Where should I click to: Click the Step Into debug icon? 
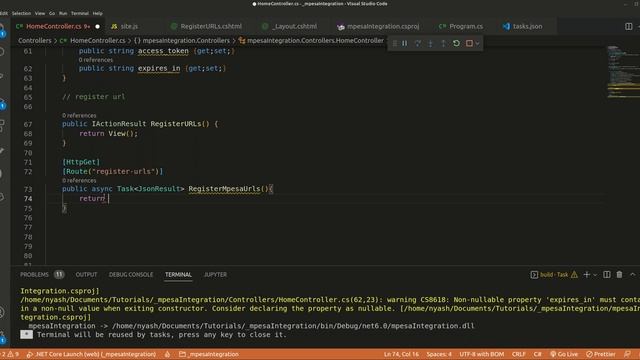pyautogui.click(x=430, y=43)
